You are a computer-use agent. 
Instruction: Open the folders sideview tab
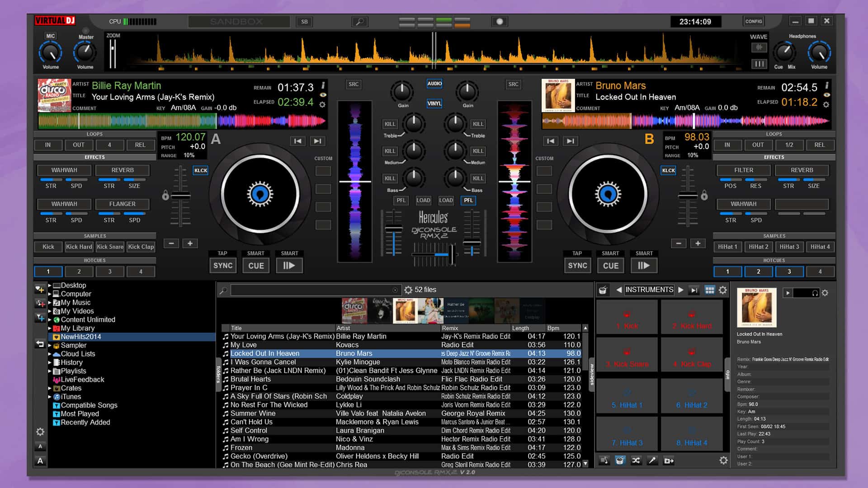tap(219, 373)
